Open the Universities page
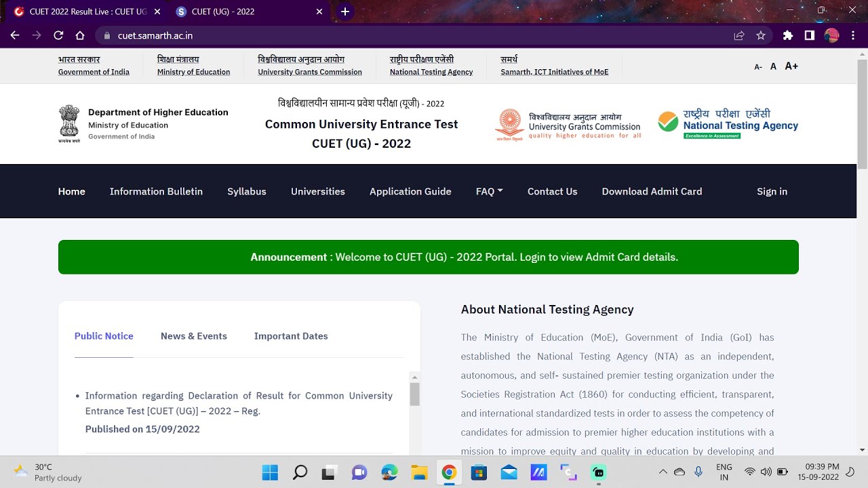Viewport: 868px width, 488px height. [x=318, y=191]
